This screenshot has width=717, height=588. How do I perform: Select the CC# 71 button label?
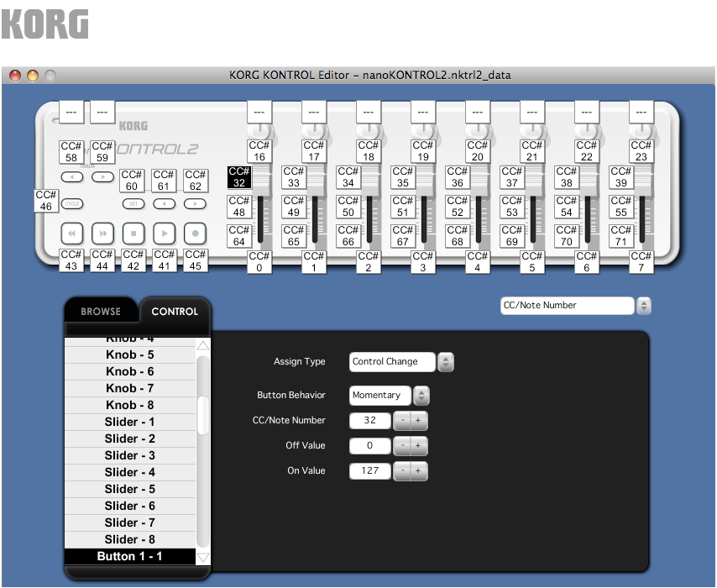coord(621,236)
